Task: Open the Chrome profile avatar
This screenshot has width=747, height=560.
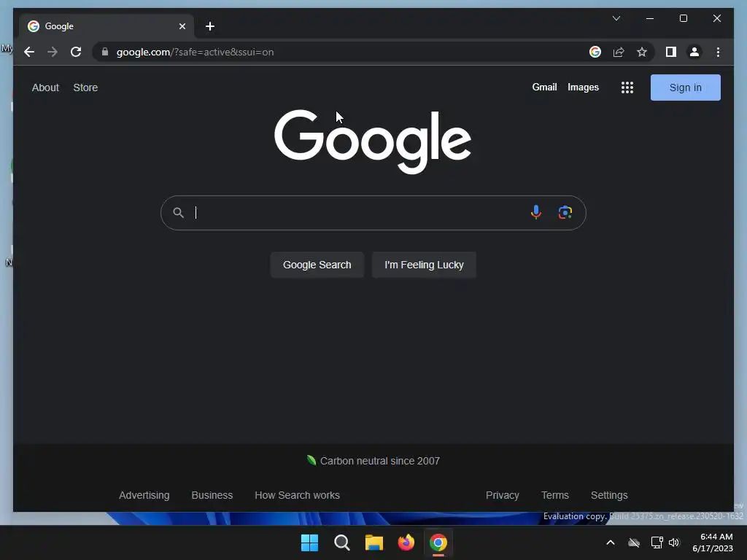Action: 694,52
